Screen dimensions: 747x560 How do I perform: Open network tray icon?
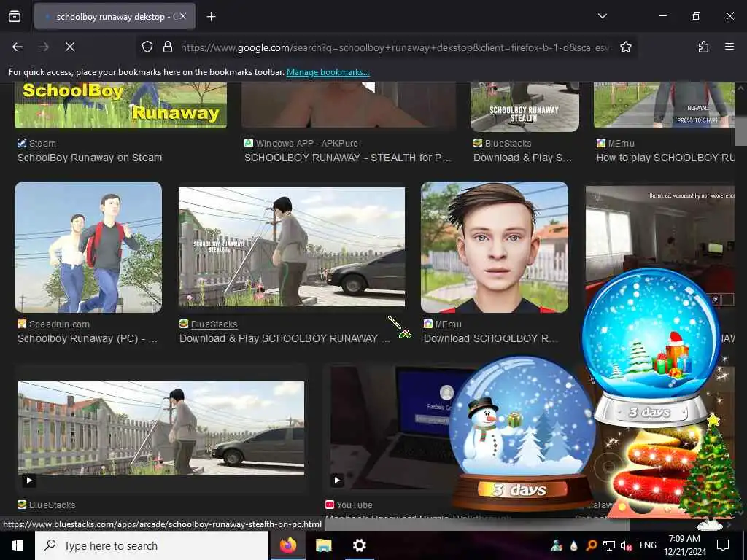[609, 545]
